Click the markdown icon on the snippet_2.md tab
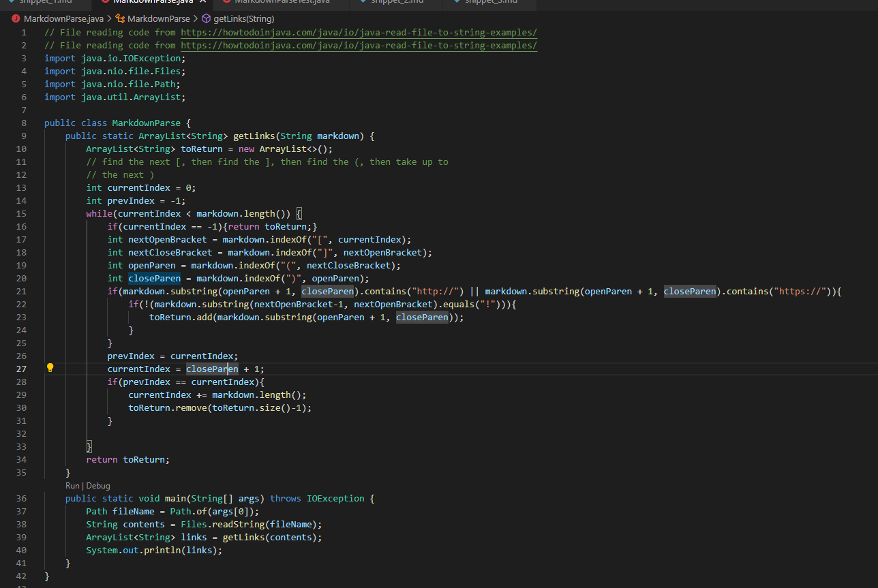This screenshot has width=878, height=588. click(x=362, y=2)
